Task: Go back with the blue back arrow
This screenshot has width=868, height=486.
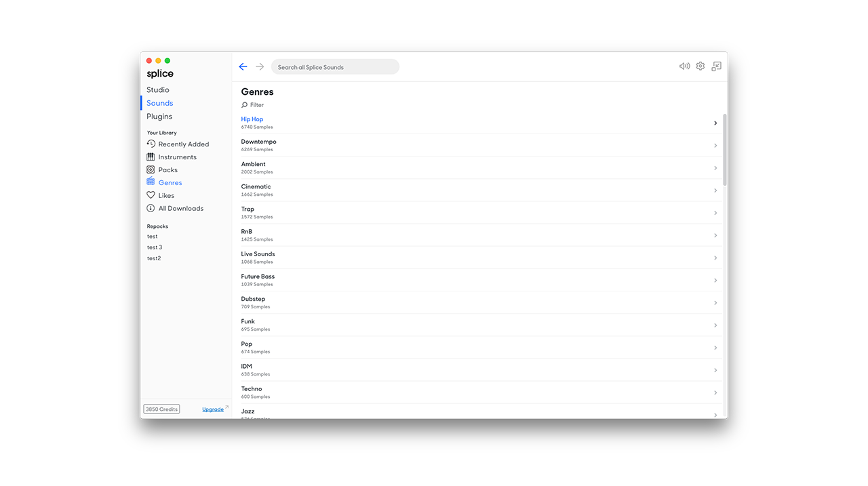Action: point(243,66)
